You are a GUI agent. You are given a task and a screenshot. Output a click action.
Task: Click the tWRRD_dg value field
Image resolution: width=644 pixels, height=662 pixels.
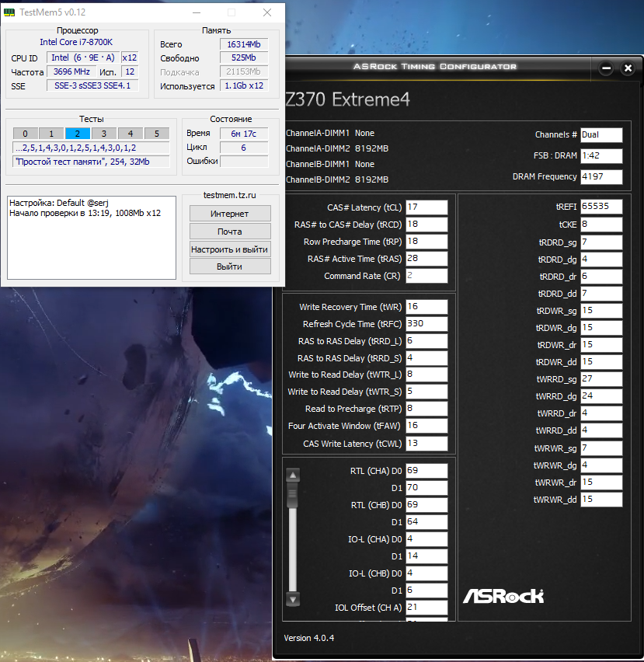(x=601, y=396)
